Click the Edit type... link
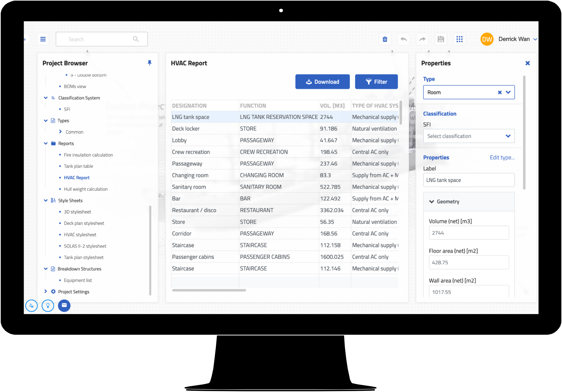The image size is (562, 392). point(502,157)
